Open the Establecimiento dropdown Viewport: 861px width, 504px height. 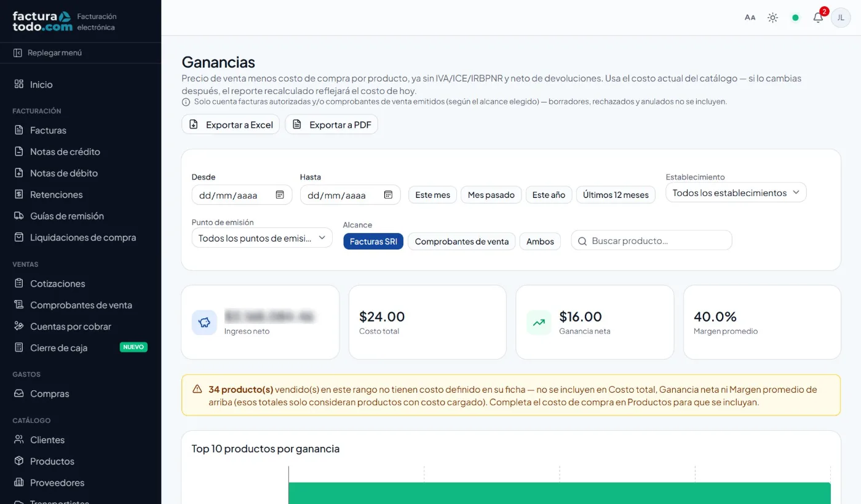[736, 192]
